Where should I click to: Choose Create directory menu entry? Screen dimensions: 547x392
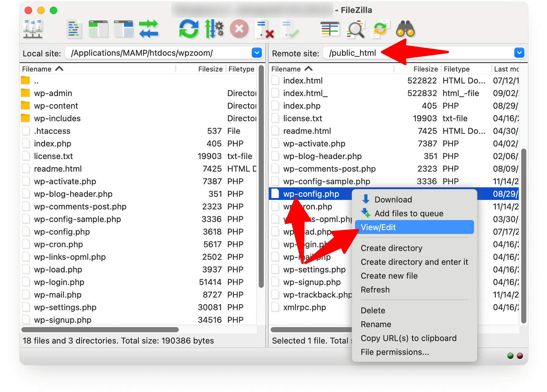click(415, 248)
